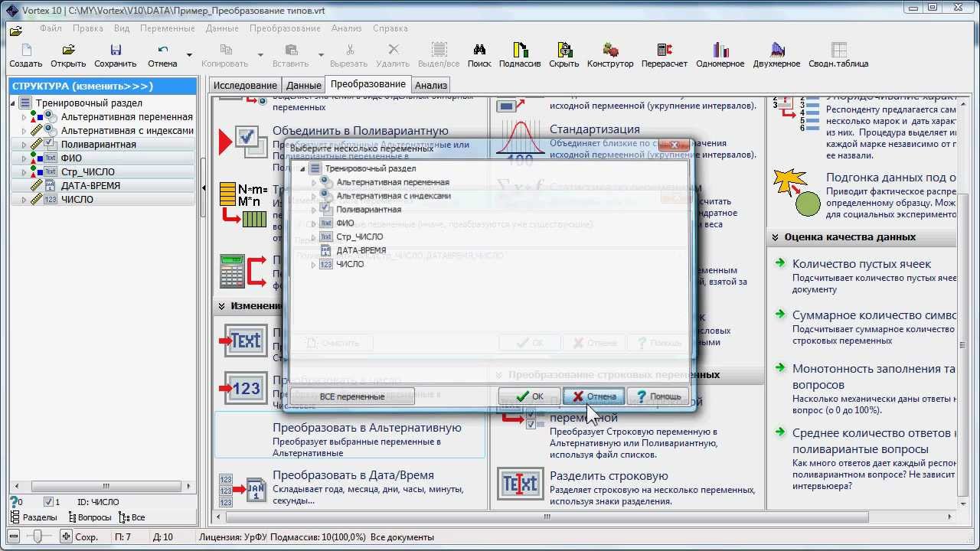This screenshot has height=551, width=980.
Task: Show Разделы sections view in sidebar
Action: pos(33,518)
